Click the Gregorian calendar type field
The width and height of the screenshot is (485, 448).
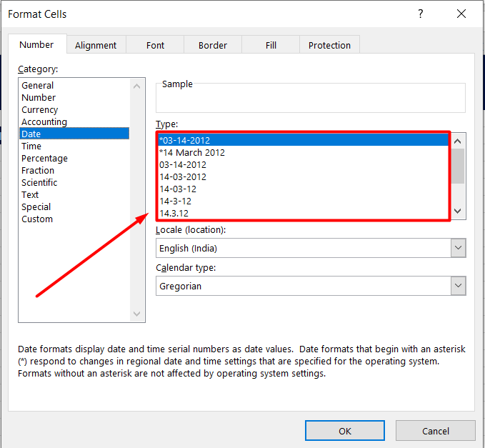coord(303,286)
